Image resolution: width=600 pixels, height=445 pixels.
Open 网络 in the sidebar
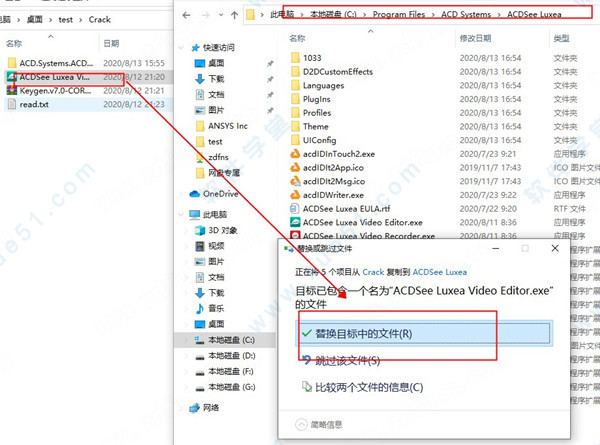click(211, 408)
